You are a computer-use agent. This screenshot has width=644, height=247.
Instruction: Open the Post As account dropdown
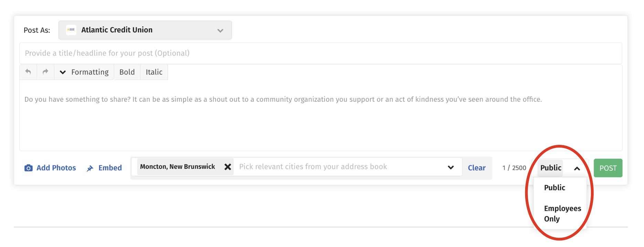(x=145, y=30)
